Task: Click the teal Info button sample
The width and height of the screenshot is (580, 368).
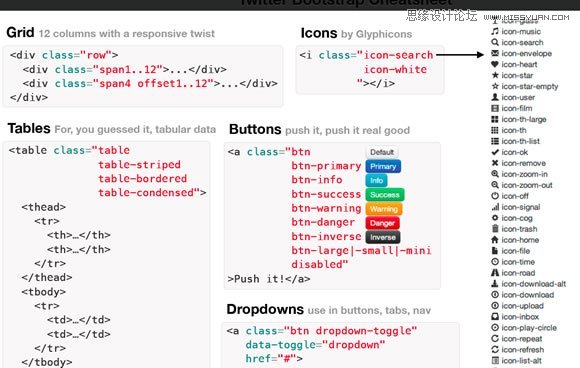Action: pyautogui.click(x=376, y=180)
